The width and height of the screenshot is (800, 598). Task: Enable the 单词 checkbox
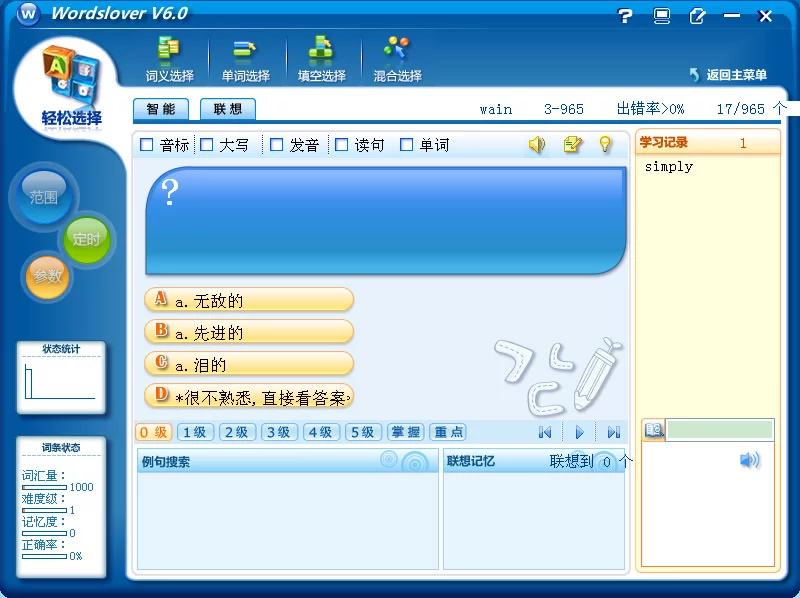(x=406, y=145)
